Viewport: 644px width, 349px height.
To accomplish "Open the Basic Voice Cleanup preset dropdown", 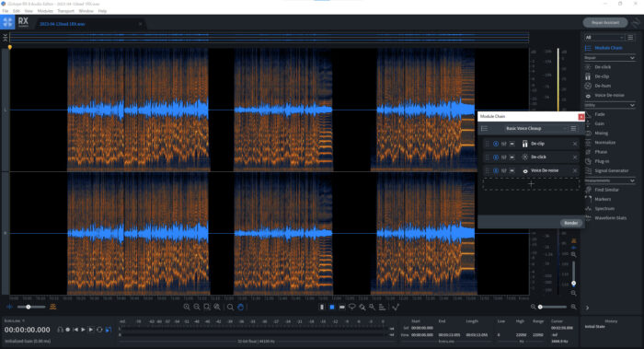I will click(536, 129).
